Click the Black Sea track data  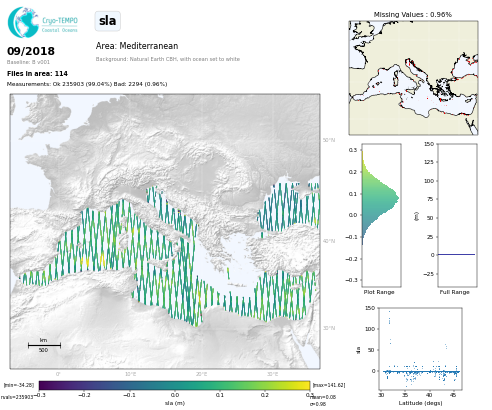tap(289, 208)
